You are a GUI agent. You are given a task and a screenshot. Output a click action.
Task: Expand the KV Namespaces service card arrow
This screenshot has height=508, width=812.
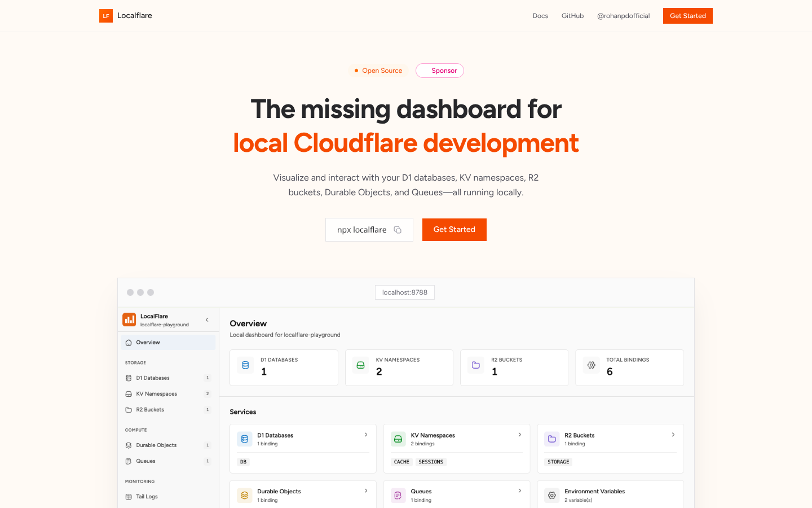pyautogui.click(x=519, y=435)
